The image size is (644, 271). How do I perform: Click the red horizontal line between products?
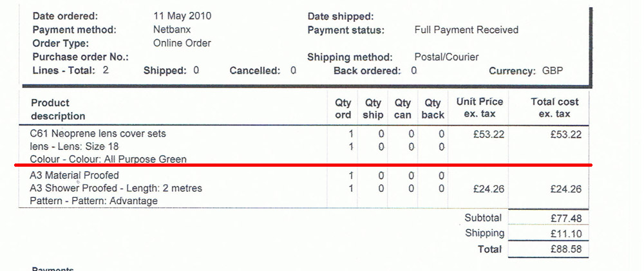(303, 165)
